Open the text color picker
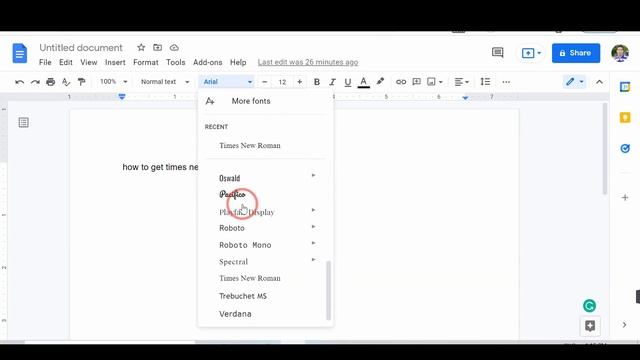640x360 pixels. pyautogui.click(x=364, y=82)
